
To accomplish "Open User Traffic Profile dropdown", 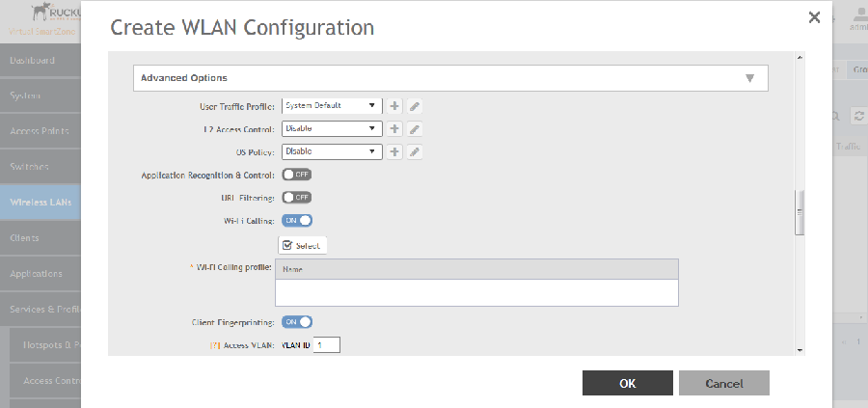I will coord(330,105).
